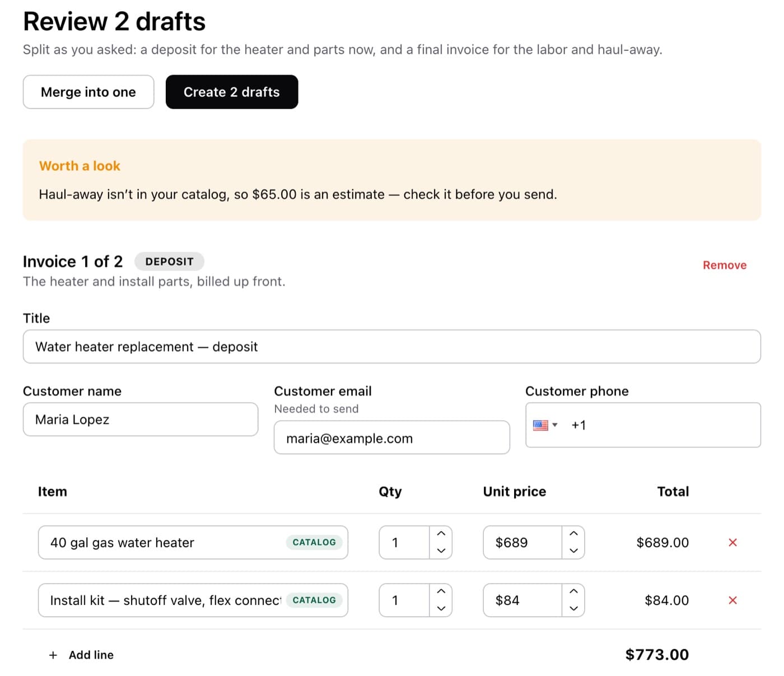Edit quantity field of the Install kit line
This screenshot has width=784, height=676.
click(x=404, y=600)
